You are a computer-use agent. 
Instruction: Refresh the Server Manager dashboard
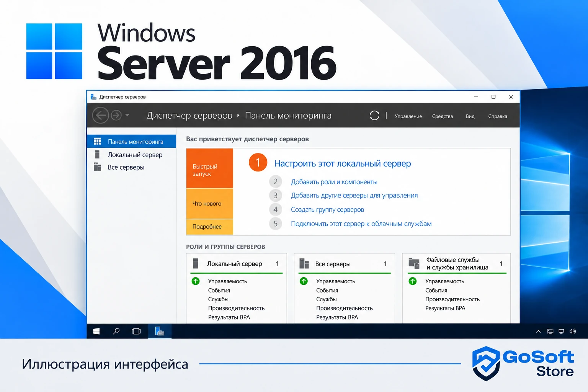[374, 115]
